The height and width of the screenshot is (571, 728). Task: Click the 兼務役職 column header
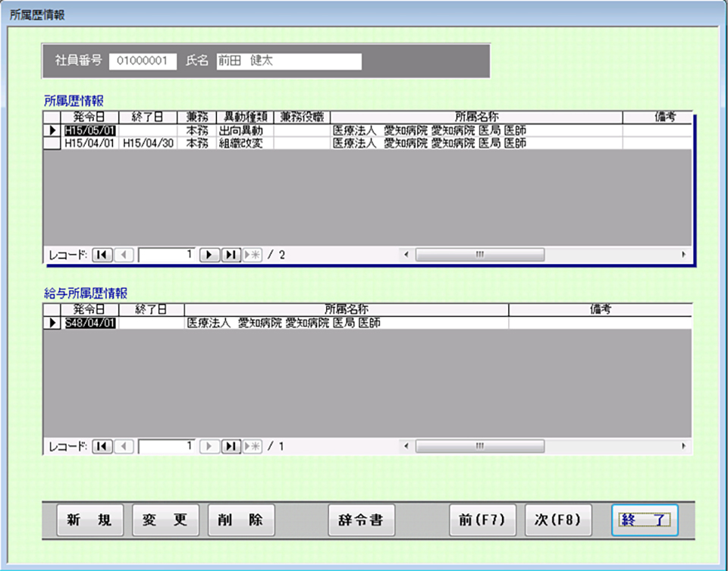point(302,117)
